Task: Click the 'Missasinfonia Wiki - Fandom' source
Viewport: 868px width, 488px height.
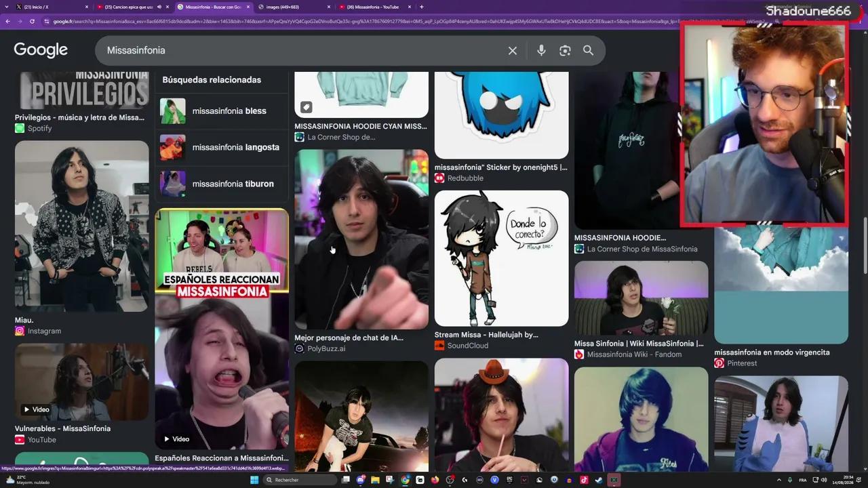Action: [634, 354]
